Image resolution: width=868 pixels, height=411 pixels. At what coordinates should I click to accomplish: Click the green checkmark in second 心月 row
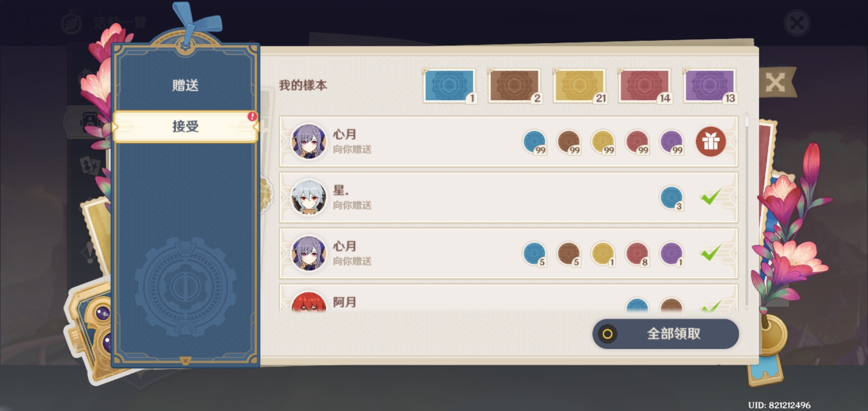click(x=711, y=253)
